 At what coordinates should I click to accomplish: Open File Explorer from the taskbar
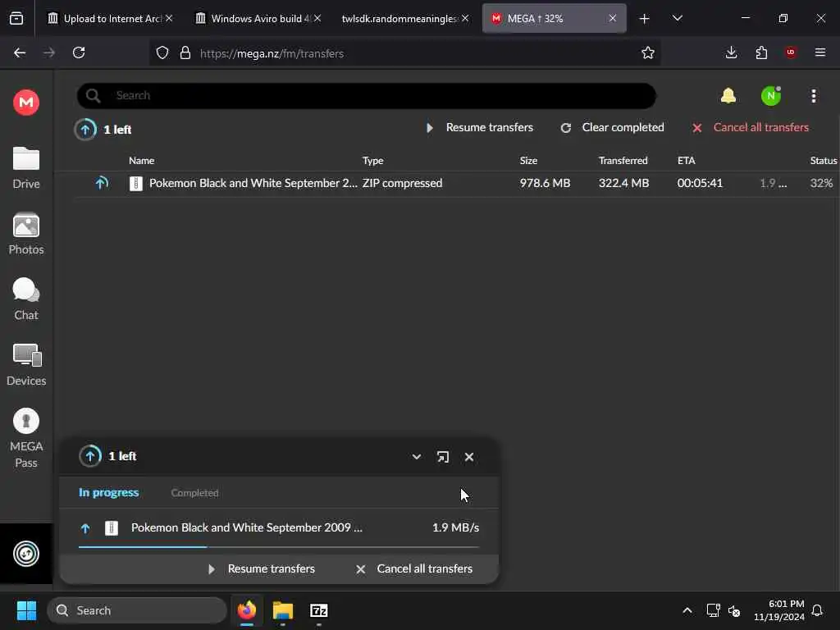tap(283, 610)
